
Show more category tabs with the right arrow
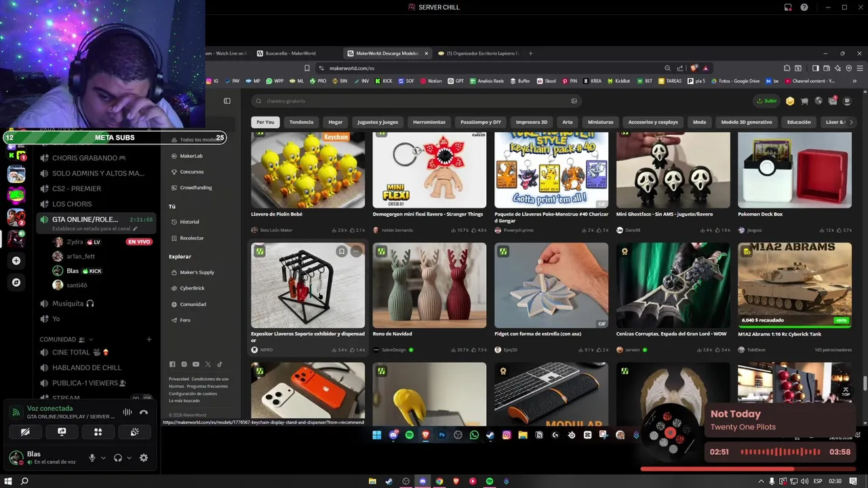click(x=851, y=122)
